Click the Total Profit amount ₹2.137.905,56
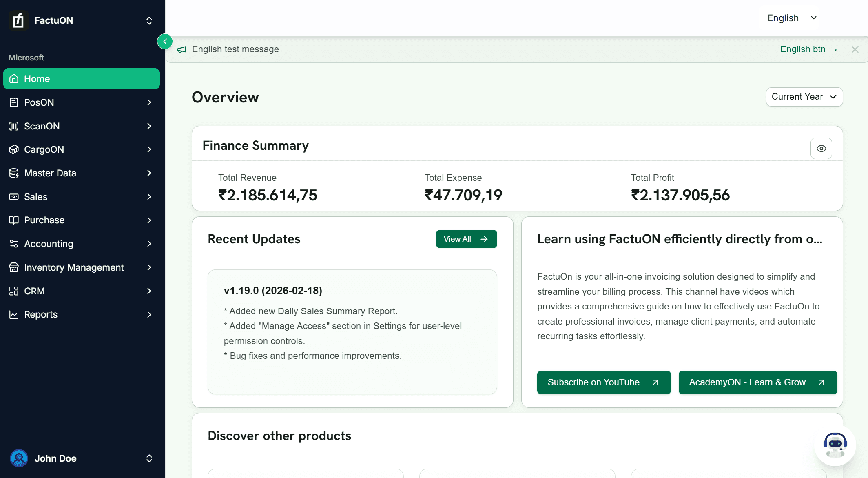The width and height of the screenshot is (868, 478). coord(680,195)
